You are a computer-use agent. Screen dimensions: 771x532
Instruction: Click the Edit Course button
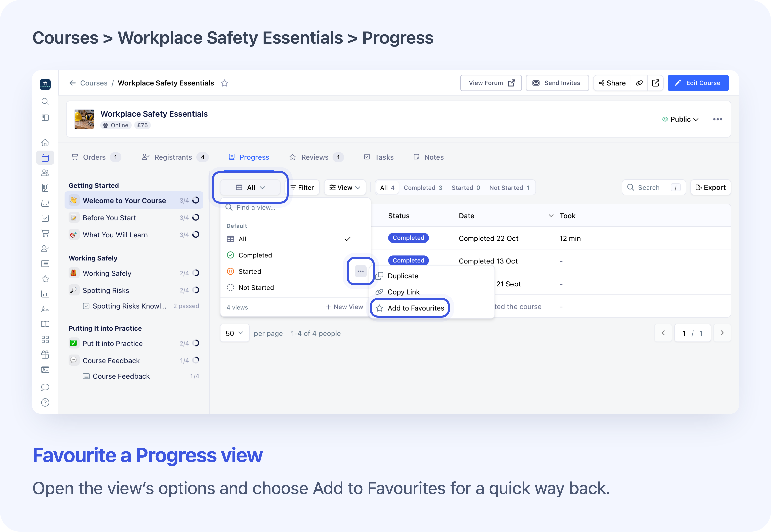(x=698, y=83)
